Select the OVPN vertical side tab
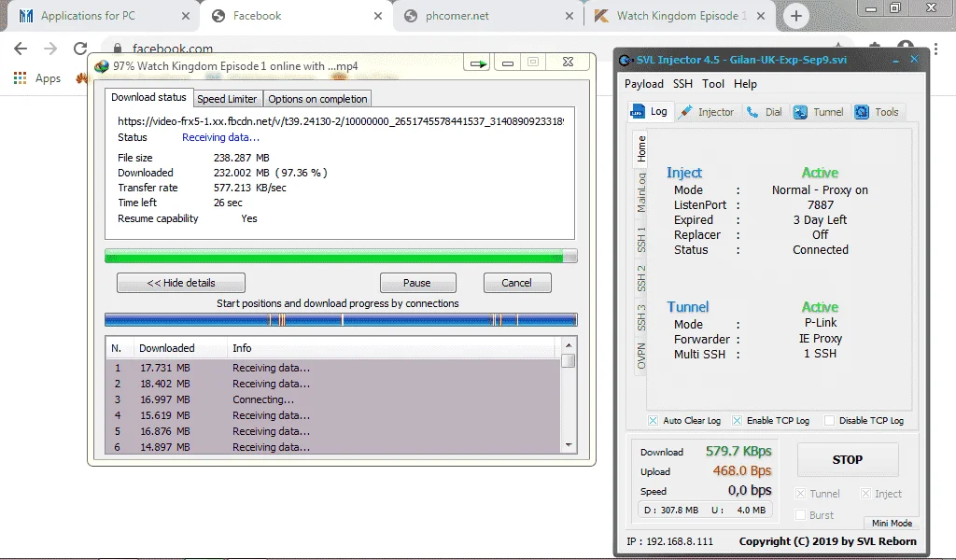The width and height of the screenshot is (956, 560). click(640, 356)
